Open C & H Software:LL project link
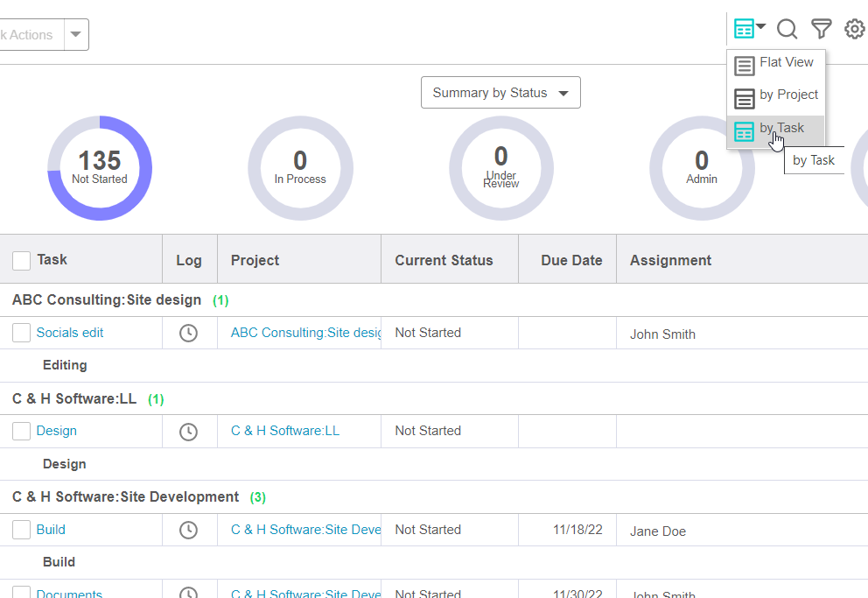Screen dimensions: 868x598 point(284,431)
